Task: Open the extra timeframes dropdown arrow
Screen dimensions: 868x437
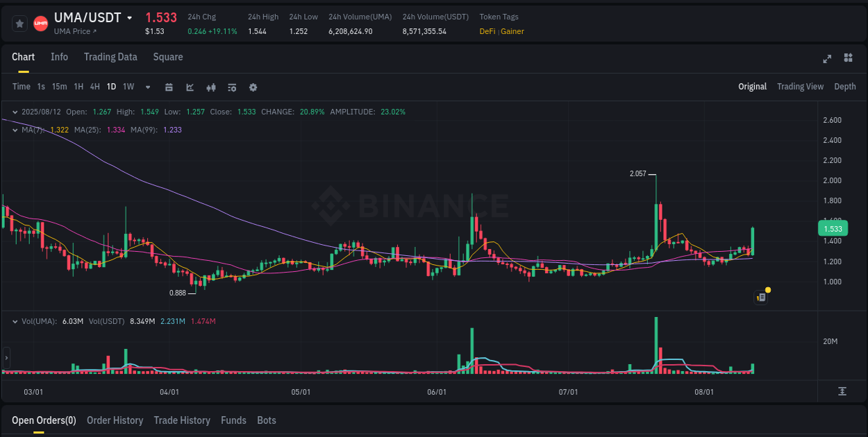Action: 147,87
